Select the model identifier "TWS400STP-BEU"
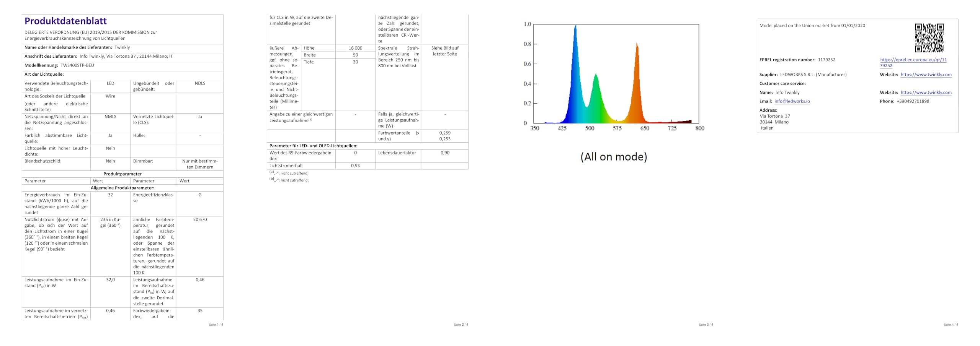The image size is (980, 346). coord(77,65)
